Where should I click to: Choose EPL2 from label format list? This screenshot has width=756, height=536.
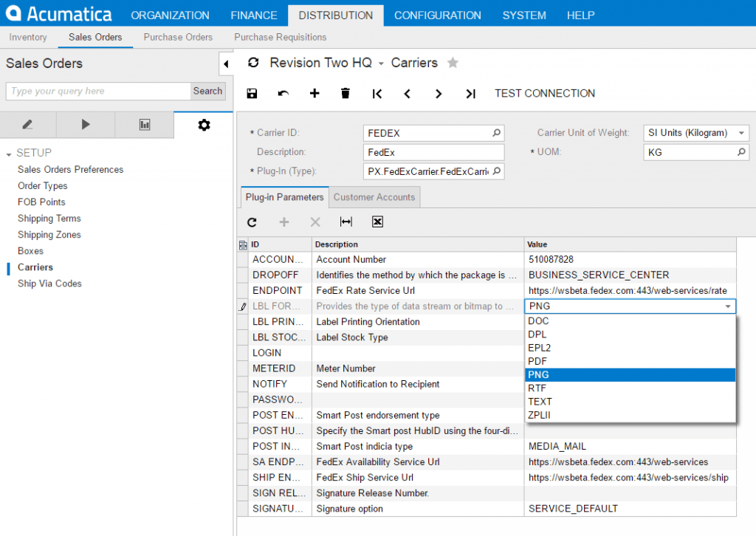630,348
